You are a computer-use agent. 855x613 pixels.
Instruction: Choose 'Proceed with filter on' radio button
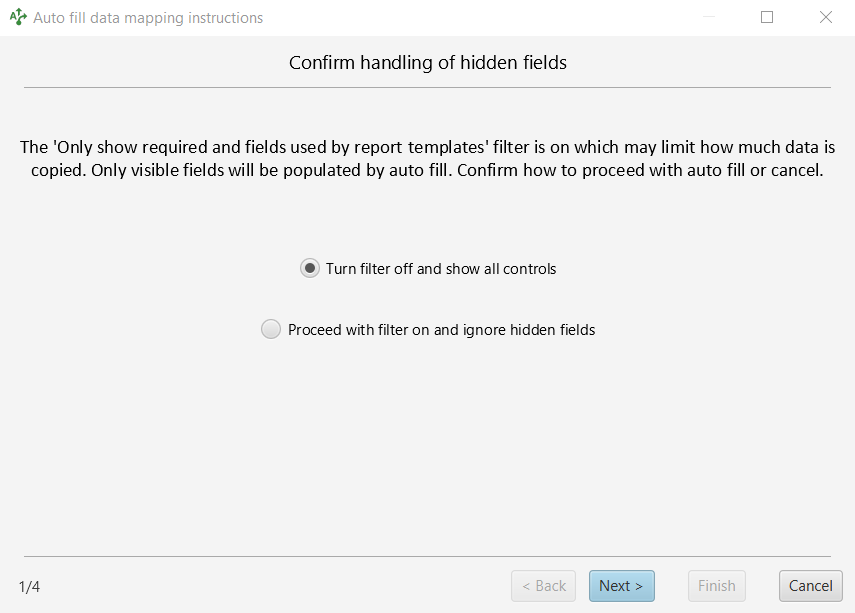[270, 329]
